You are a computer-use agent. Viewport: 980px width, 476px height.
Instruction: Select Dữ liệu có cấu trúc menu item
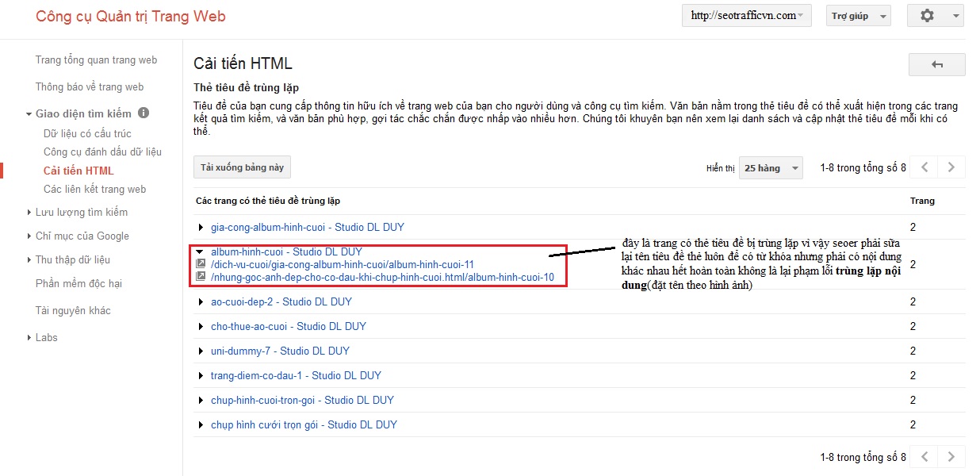click(87, 133)
